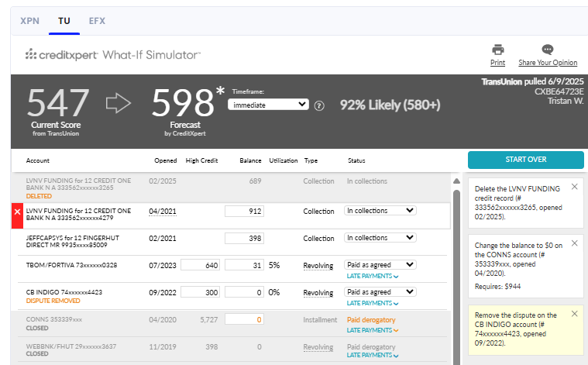Click the TBOM/FORTIVA high credit field 640
Screen dimensions: 588x365
(x=200, y=265)
